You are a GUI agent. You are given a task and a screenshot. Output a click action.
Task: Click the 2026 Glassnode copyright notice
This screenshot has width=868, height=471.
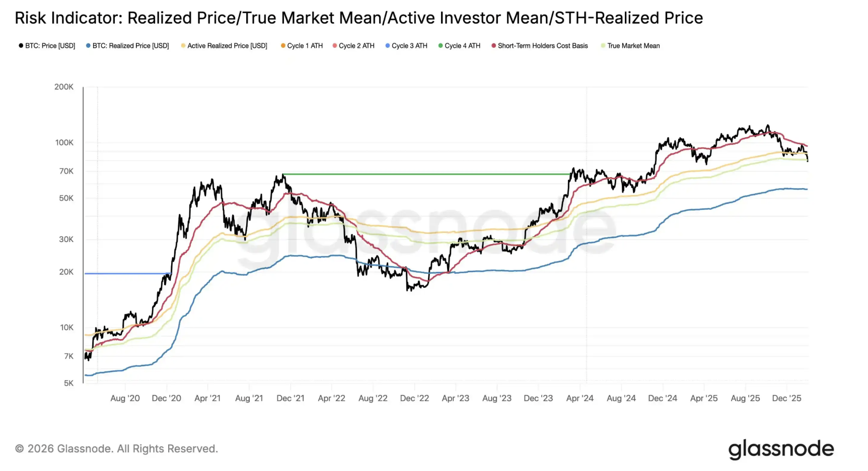(117, 448)
